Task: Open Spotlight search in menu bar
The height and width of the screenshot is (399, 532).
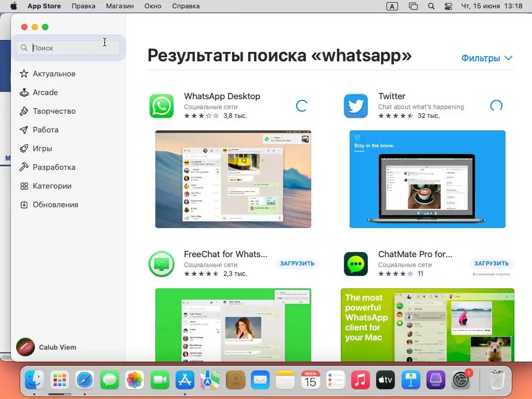Action: pos(431,6)
